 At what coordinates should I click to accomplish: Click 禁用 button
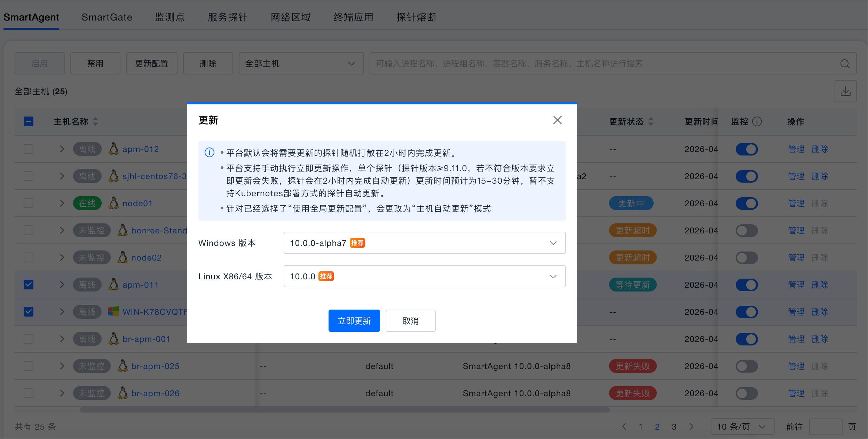(x=95, y=64)
